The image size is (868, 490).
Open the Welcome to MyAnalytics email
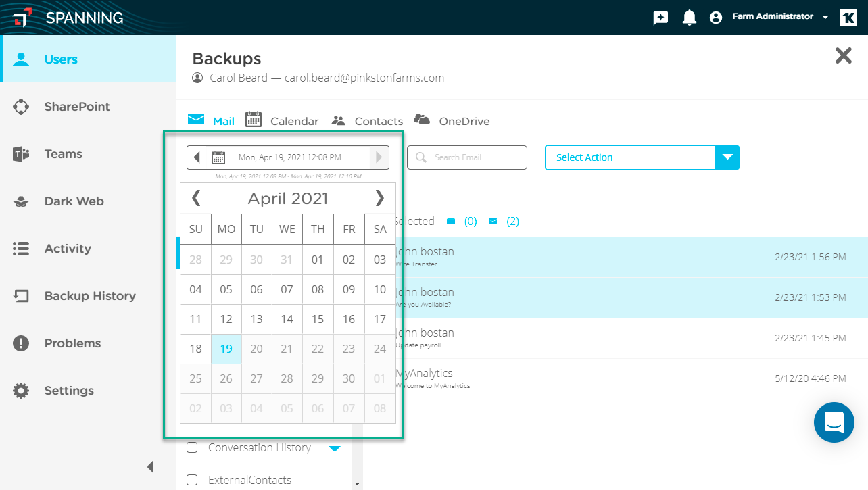[x=615, y=378]
